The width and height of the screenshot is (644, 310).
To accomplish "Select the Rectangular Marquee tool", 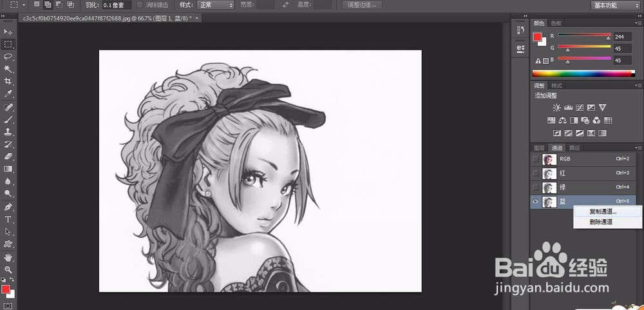I will (8, 44).
